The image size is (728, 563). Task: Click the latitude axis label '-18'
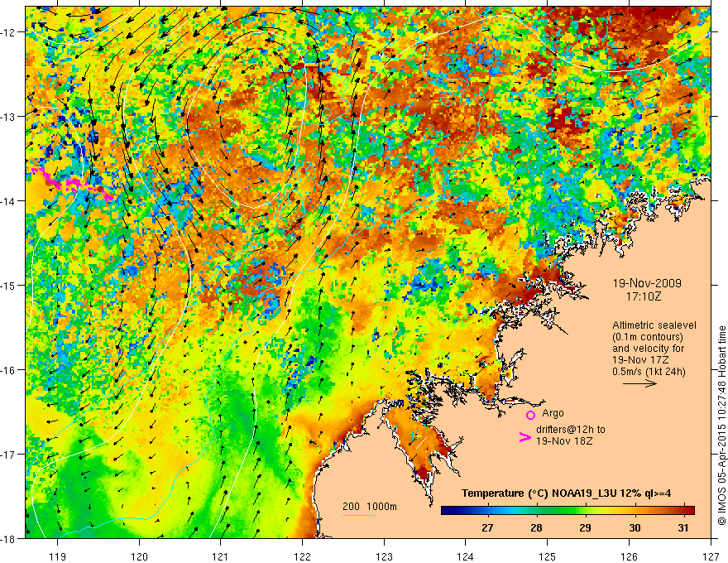(x=8, y=538)
